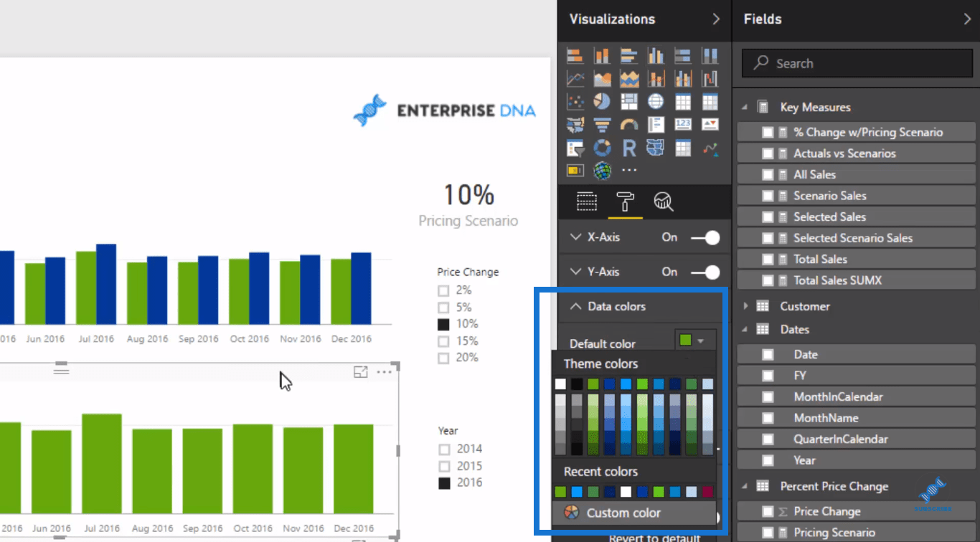This screenshot has height=542, width=980.
Task: Open more visuals ellipsis in Visualizations
Action: click(x=629, y=171)
